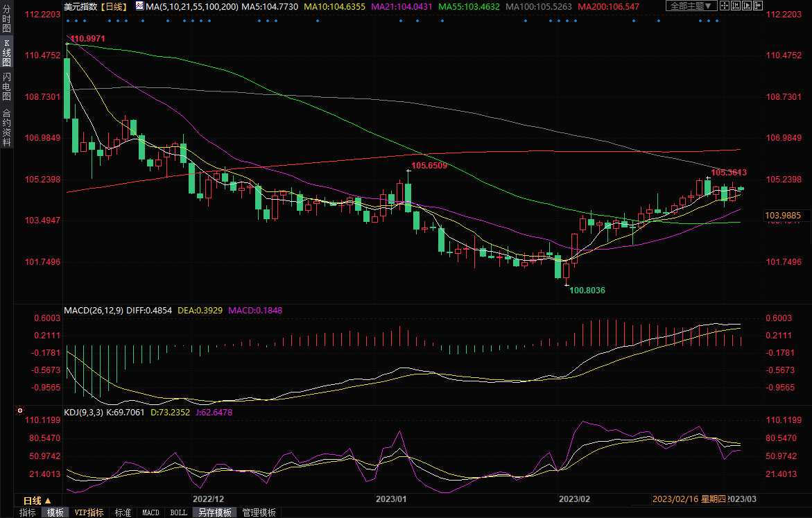
Task: Open the 闪电图 sidebar tab
Action: pos(6,86)
